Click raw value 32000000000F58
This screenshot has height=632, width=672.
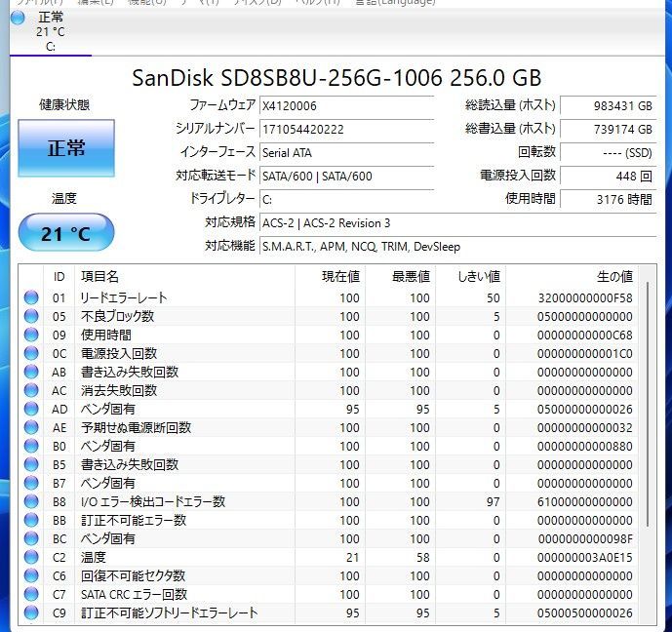point(585,297)
